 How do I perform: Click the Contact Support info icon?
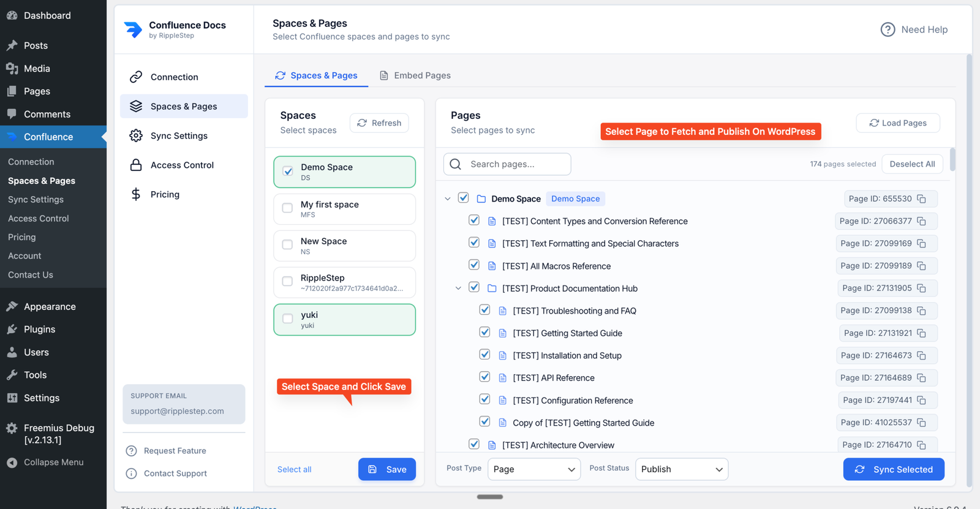coord(131,473)
